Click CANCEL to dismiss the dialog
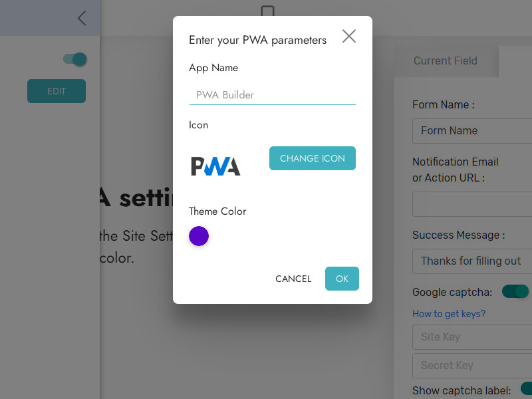This screenshot has width=532, height=399. coord(293,279)
